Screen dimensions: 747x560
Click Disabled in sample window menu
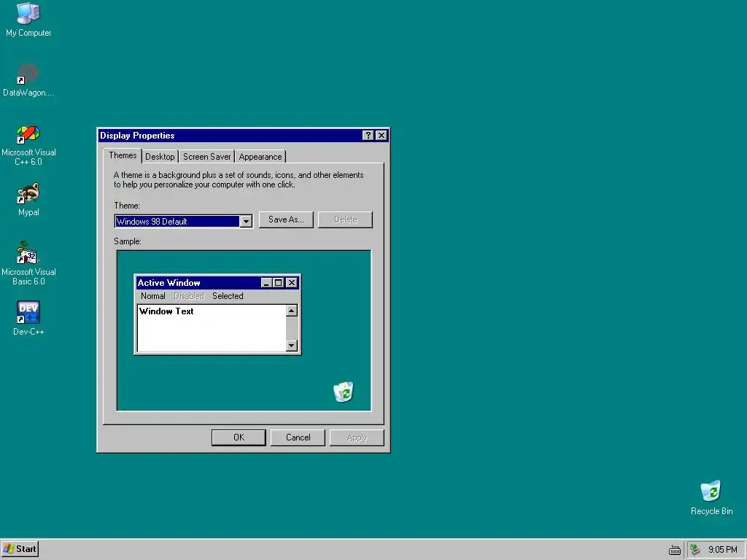(x=189, y=296)
